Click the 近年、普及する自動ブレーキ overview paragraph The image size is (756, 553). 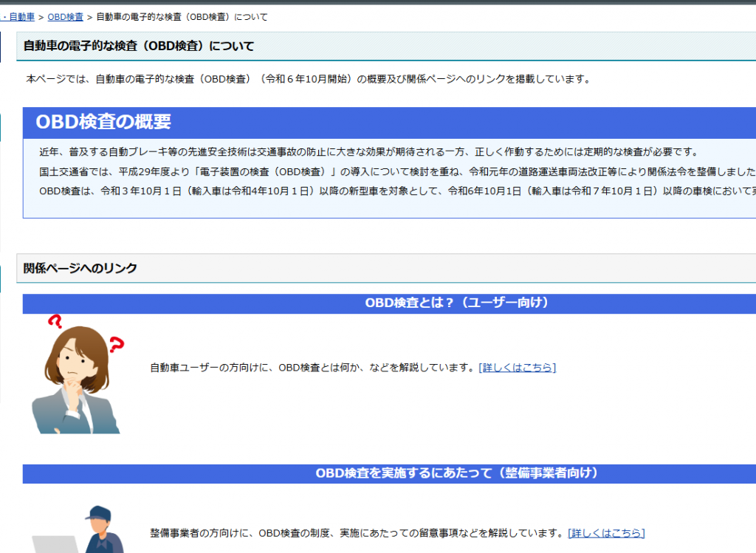[x=369, y=152]
